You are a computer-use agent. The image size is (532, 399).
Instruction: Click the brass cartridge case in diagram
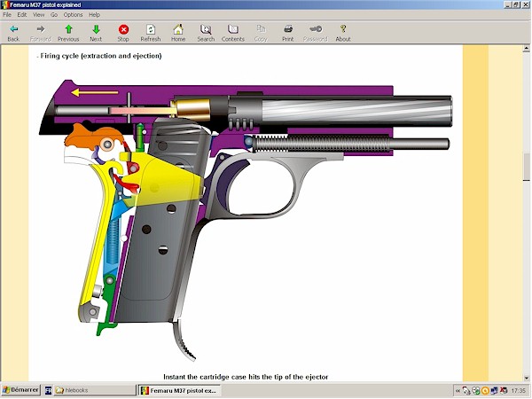[192, 110]
